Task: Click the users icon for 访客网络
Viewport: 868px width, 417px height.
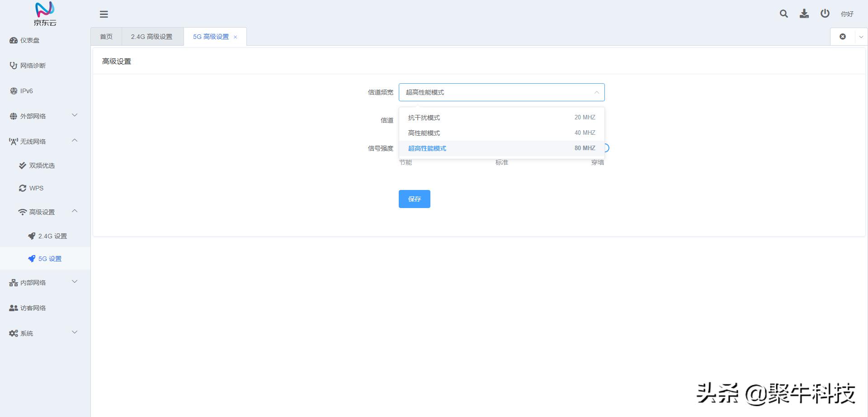Action: click(x=14, y=308)
